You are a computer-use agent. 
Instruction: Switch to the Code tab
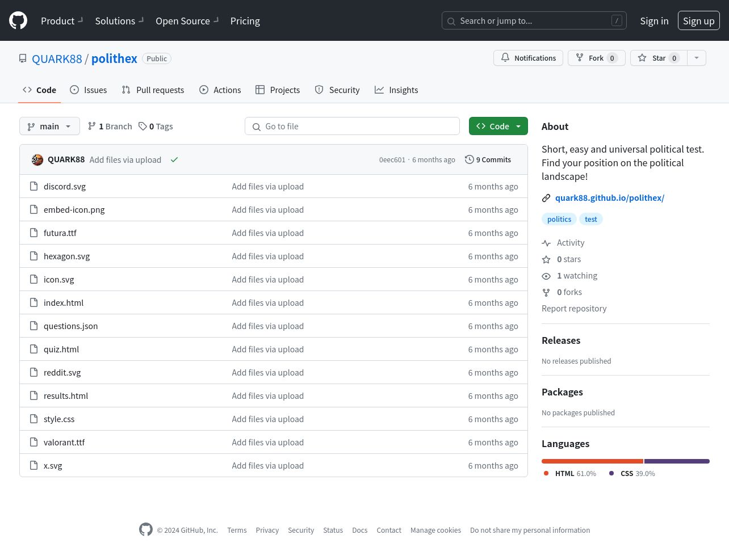point(39,90)
